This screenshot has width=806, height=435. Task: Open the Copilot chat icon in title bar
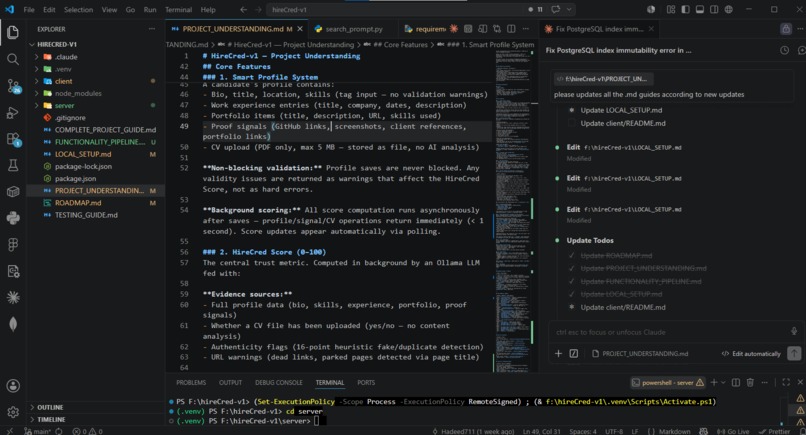[x=556, y=9]
